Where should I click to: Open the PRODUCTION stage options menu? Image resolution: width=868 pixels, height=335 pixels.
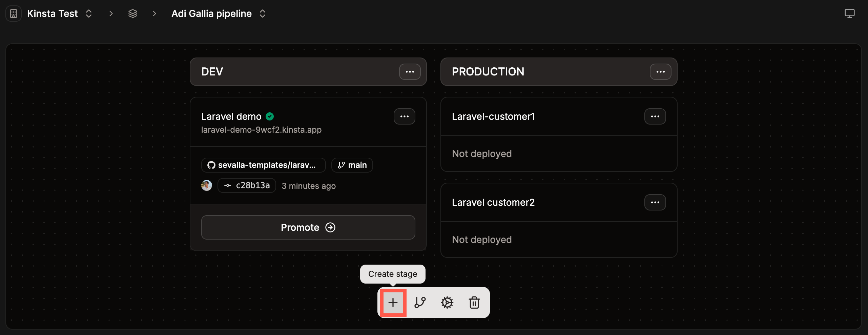tap(661, 71)
